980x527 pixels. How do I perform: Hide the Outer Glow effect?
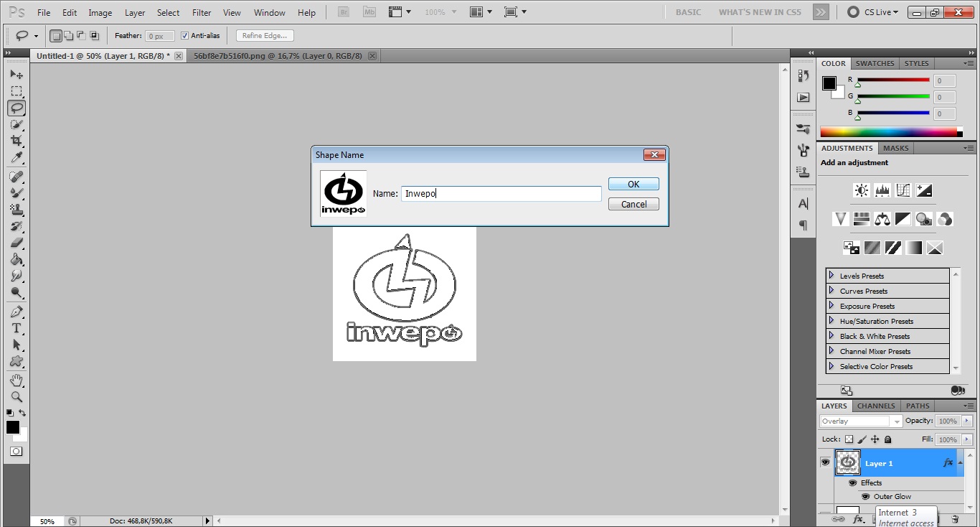[x=865, y=496]
